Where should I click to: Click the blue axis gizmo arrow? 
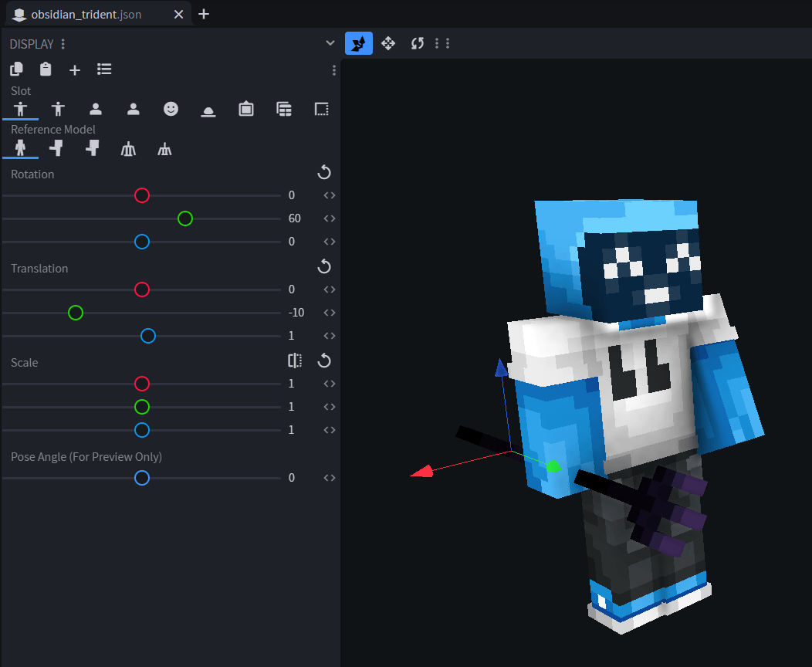[x=501, y=367]
